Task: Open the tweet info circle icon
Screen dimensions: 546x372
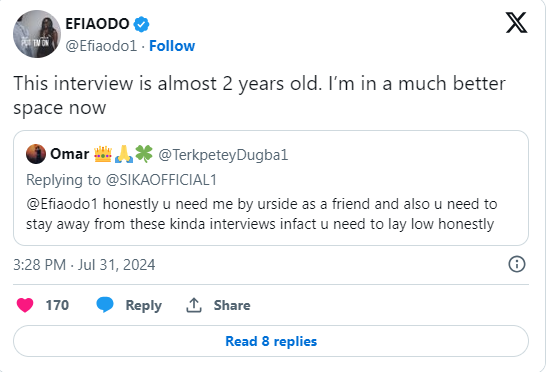Action: coord(517,264)
